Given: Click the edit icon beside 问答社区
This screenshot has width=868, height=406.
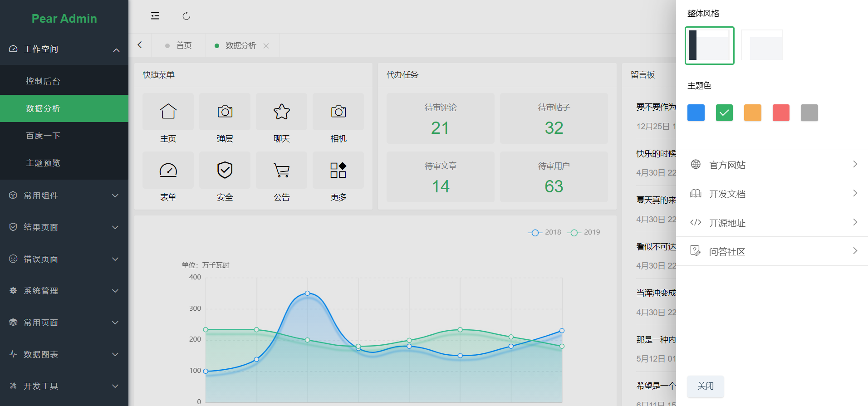Looking at the screenshot, I should (x=696, y=251).
